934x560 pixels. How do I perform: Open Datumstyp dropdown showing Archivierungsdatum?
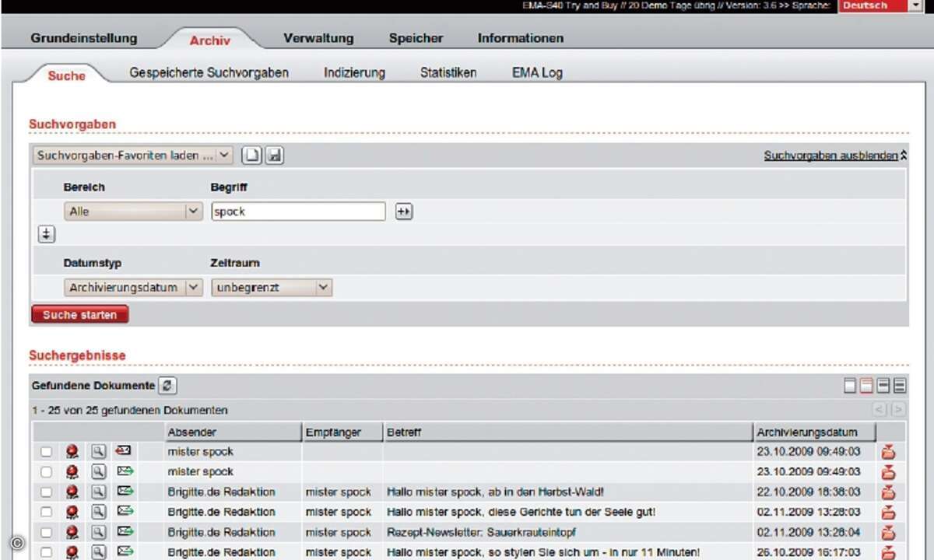pos(133,288)
